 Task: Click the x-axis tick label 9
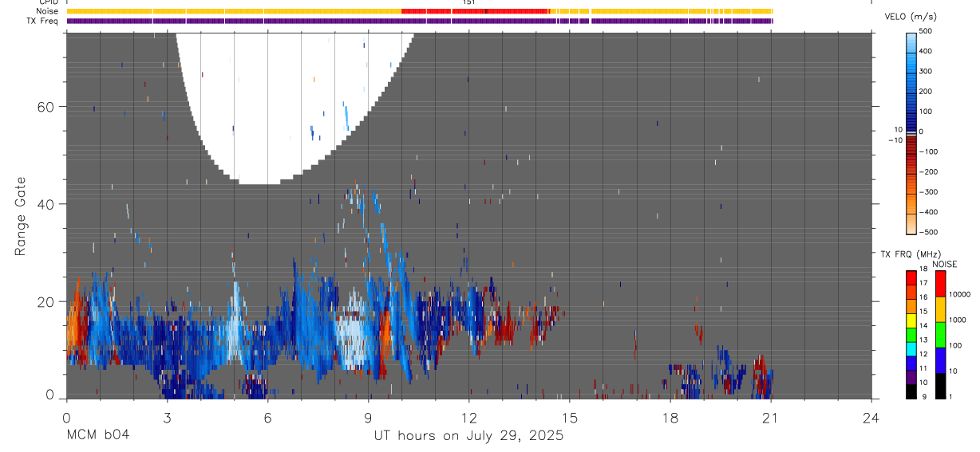[x=368, y=418]
